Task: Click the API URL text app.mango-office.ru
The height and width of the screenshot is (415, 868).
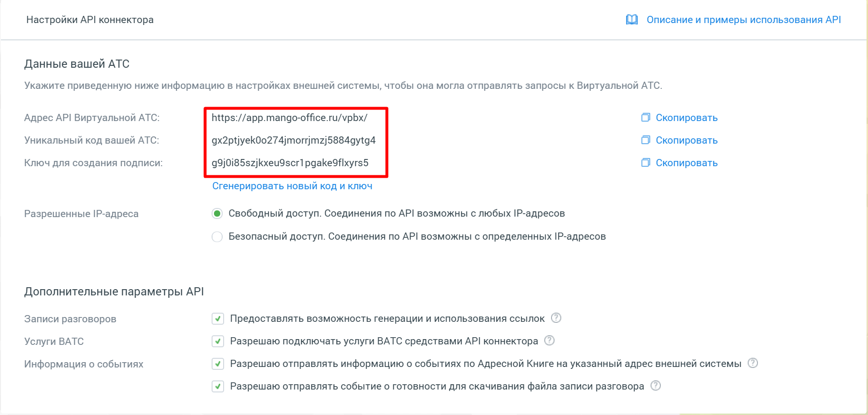Action: (289, 118)
